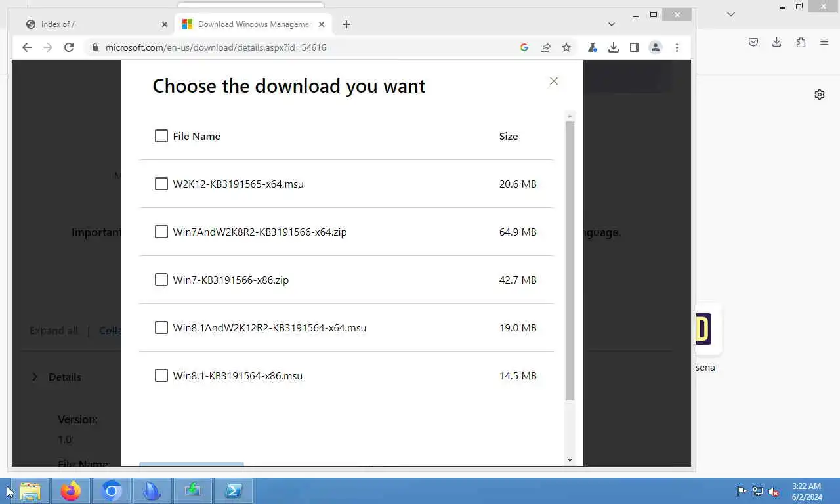Click the dialog's vertical scrollbar thumb
The image size is (840, 504).
[x=570, y=261]
